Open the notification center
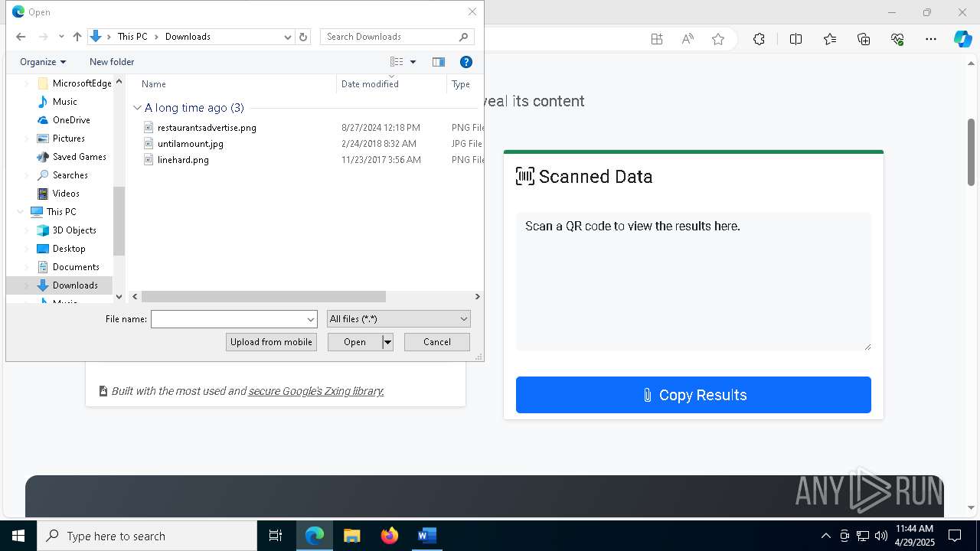This screenshot has width=980, height=551. coord(955,536)
